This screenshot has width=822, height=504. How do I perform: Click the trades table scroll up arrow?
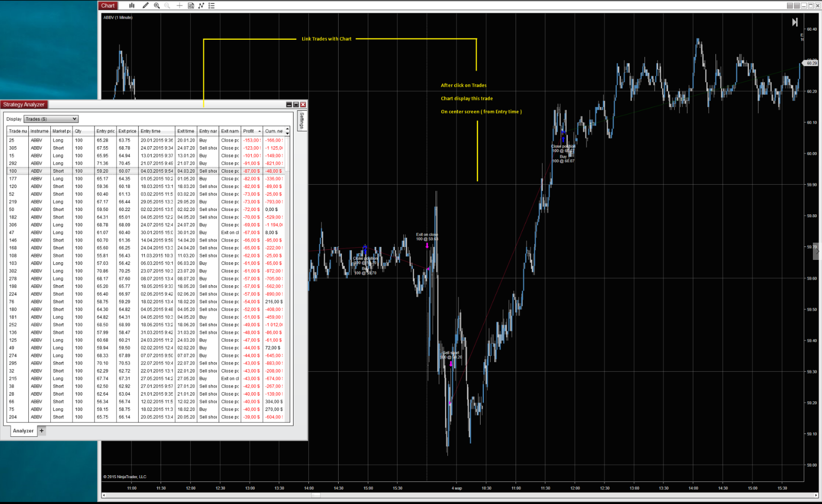pyautogui.click(x=288, y=129)
